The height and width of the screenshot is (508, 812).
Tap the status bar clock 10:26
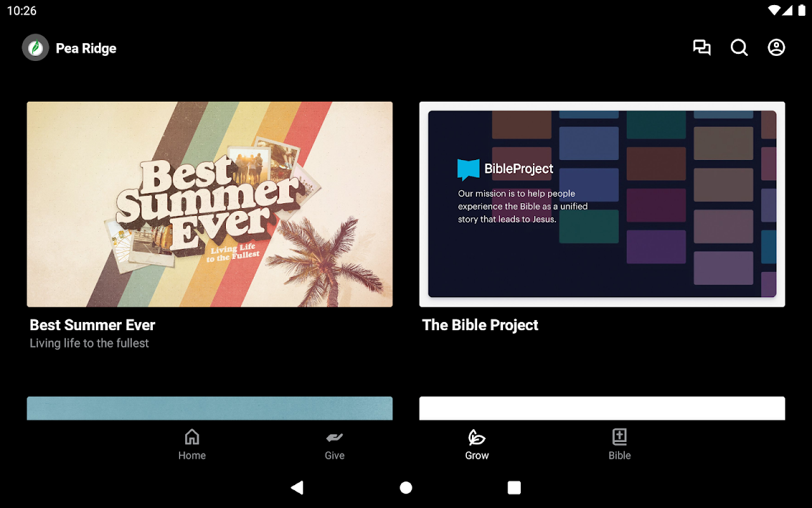coord(22,11)
